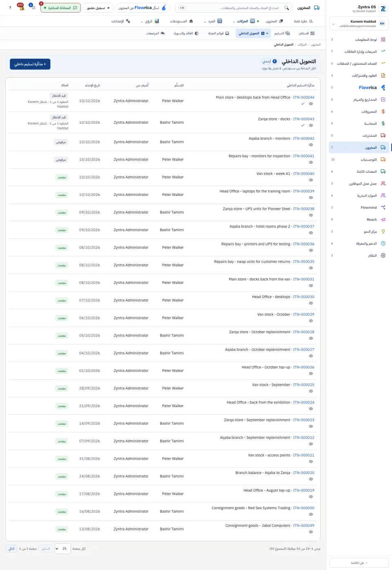Switch to the قوائم التعبئة packing lists sub-tab

point(218,33)
